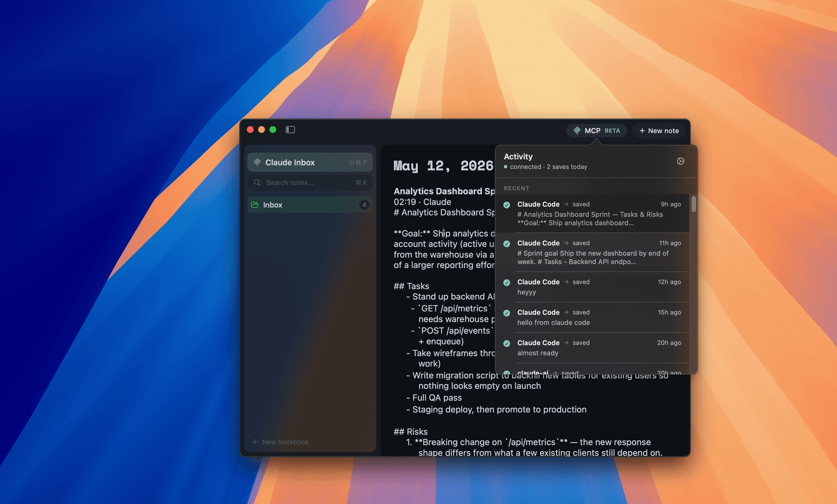
Task: Click the MCP feather icon in title bar
Action: [x=577, y=131]
